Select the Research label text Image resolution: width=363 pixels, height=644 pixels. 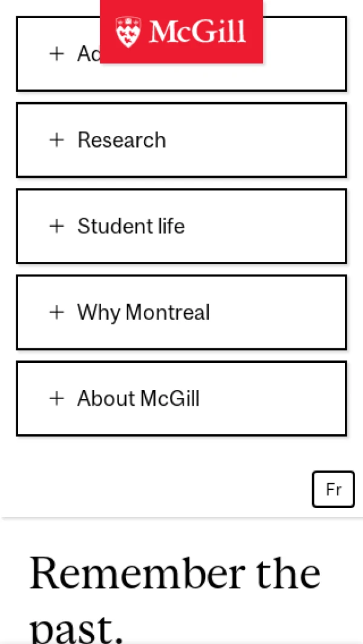pyautogui.click(x=122, y=140)
